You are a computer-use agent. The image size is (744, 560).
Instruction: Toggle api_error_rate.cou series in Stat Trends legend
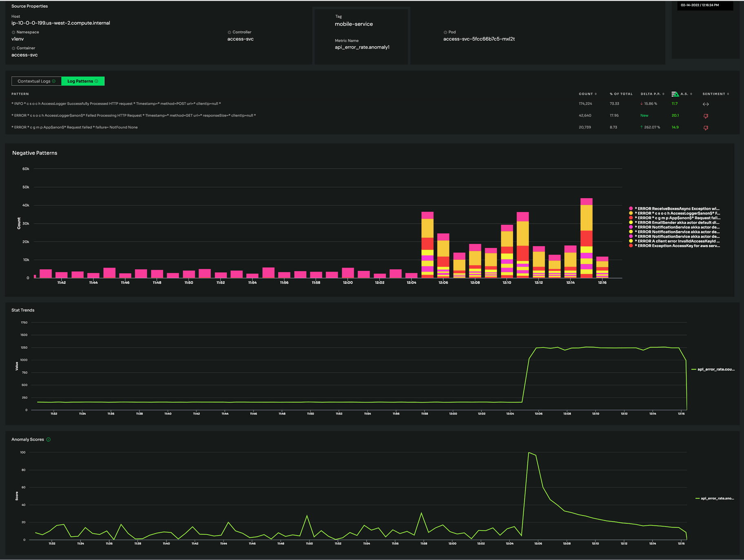[x=715, y=370]
